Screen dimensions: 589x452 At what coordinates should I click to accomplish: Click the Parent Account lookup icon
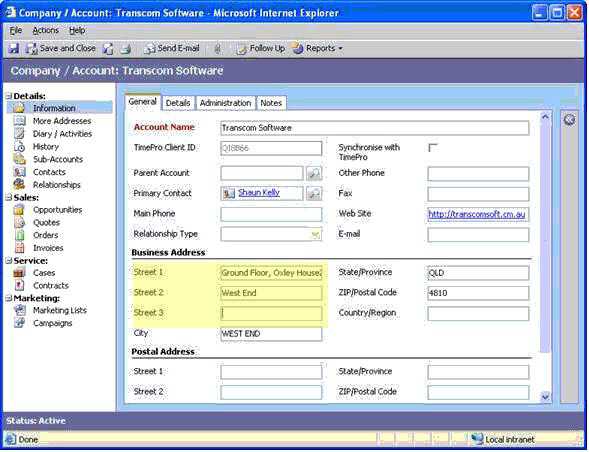point(314,174)
